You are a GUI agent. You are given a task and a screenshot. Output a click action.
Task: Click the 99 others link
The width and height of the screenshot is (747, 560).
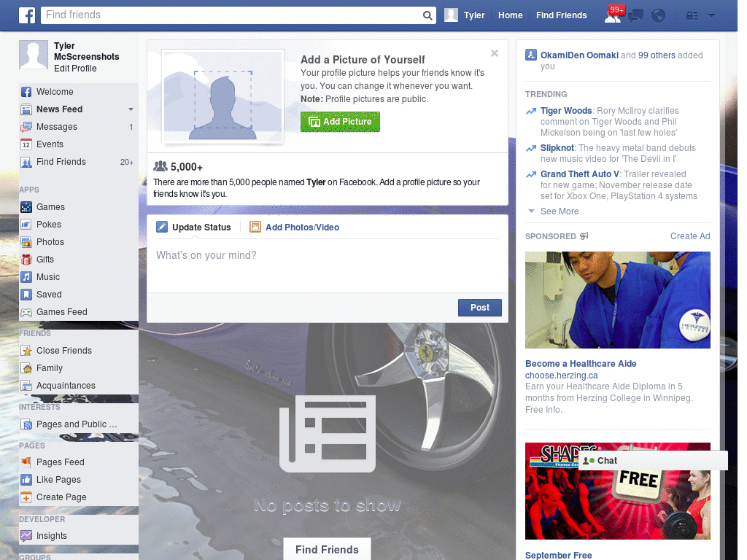pyautogui.click(x=657, y=55)
